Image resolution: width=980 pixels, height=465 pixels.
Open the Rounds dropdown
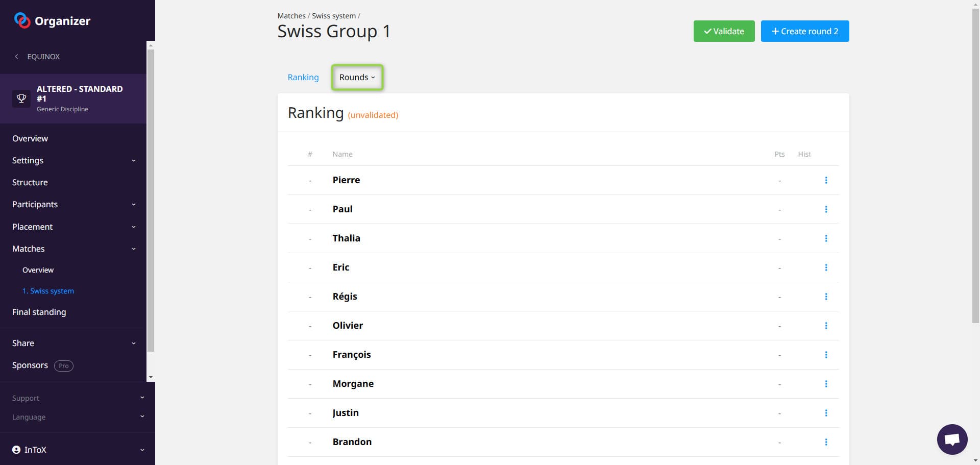(357, 77)
